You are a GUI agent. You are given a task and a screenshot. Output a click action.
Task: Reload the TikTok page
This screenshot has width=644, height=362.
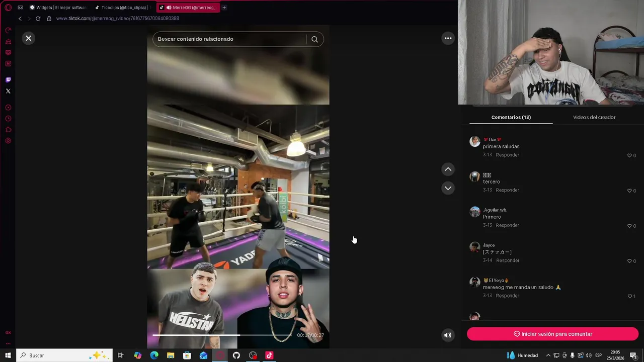pos(38,19)
